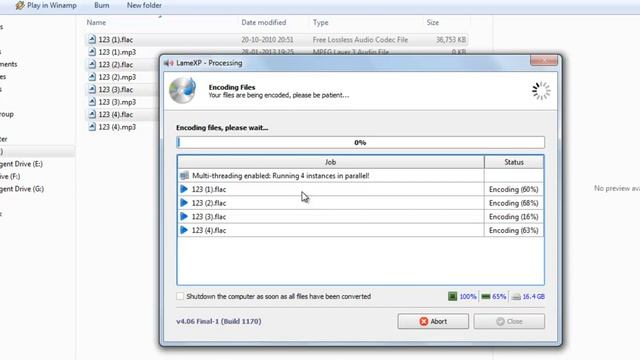Select 123 (3).mp3 file in Explorer
This screenshot has height=360, width=640.
(117, 102)
